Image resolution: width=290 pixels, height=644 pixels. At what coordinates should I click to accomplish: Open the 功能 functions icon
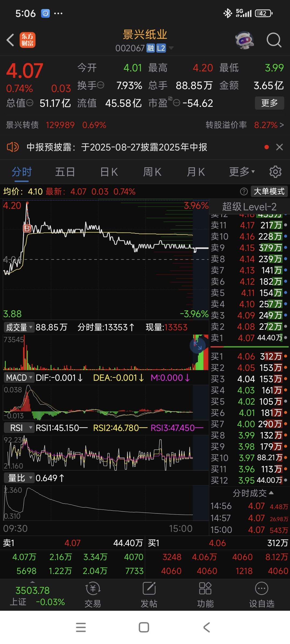pyautogui.click(x=205, y=595)
